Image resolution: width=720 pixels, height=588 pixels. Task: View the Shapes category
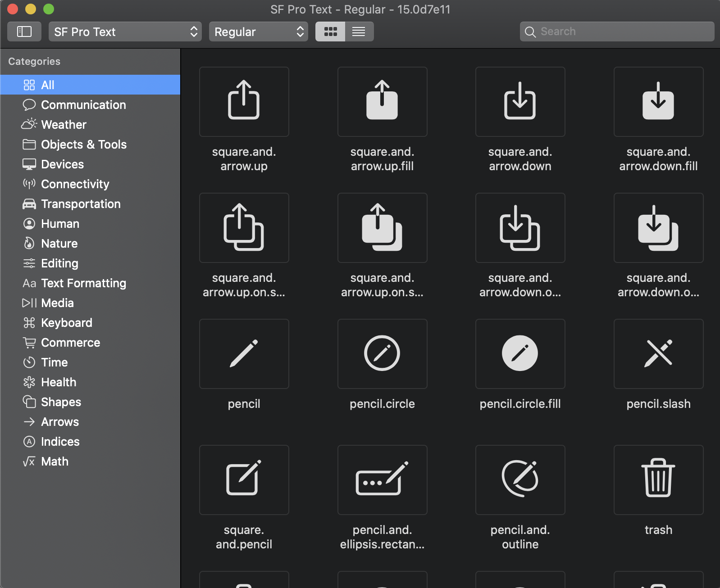point(90,402)
